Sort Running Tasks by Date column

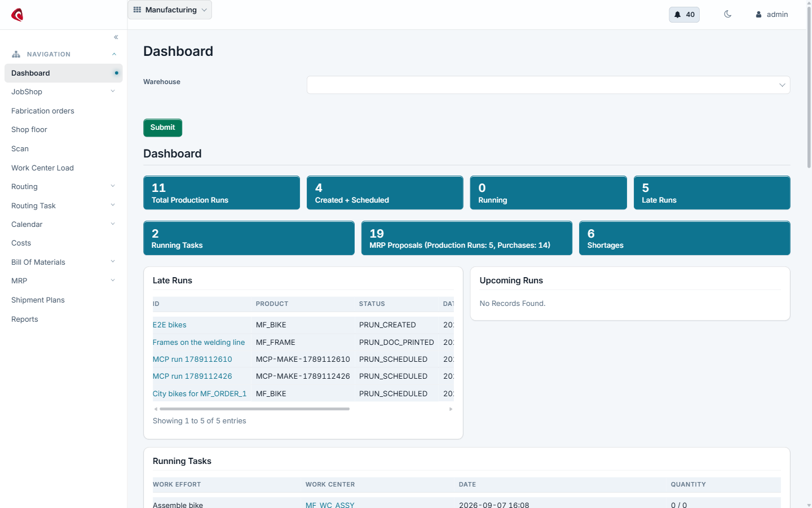pos(467,485)
